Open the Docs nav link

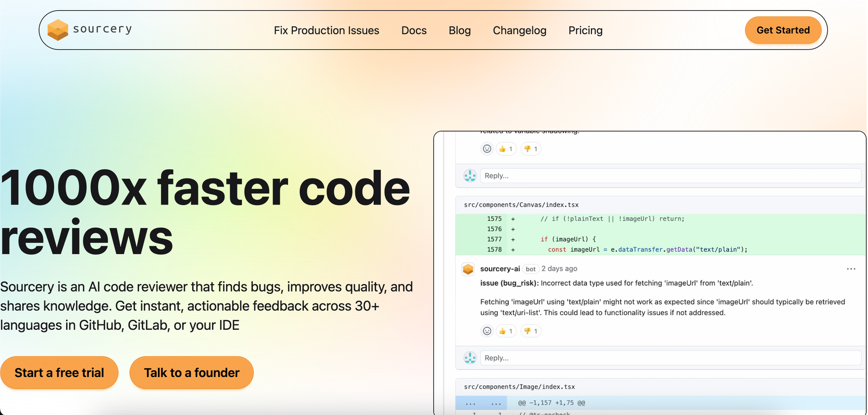(x=414, y=30)
